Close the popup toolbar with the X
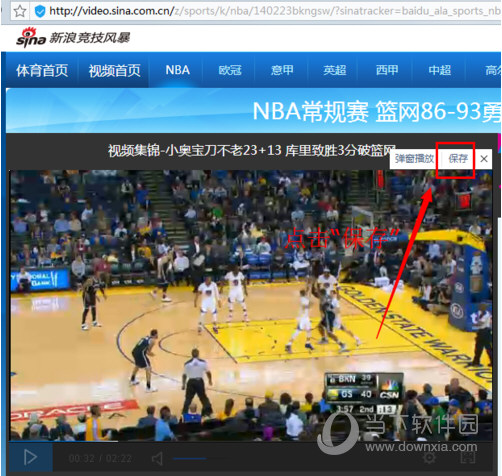Image resolution: width=502 pixels, height=476 pixels. click(484, 159)
